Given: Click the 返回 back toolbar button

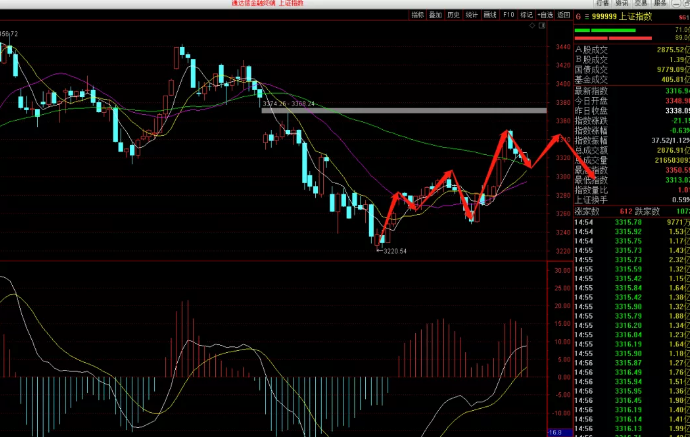Looking at the screenshot, I should click(564, 15).
